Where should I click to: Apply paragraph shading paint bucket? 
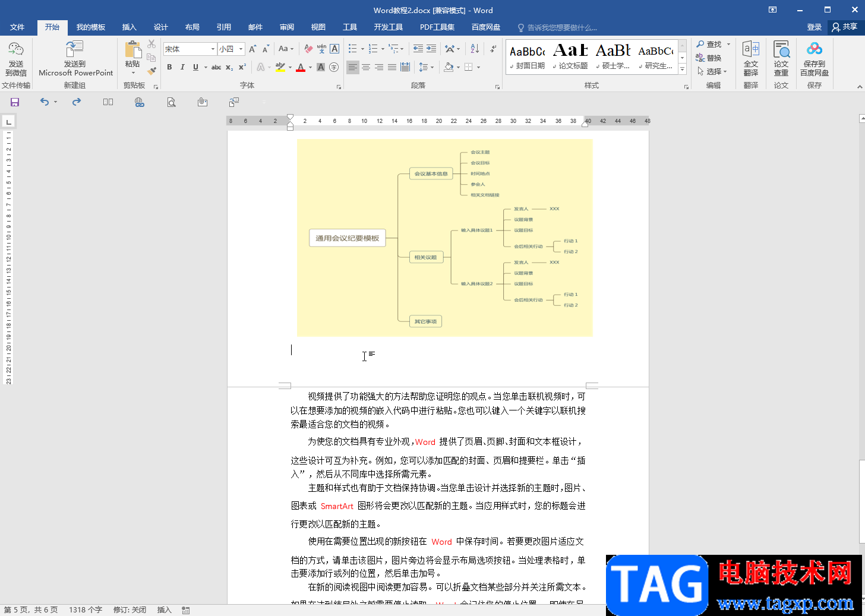click(x=449, y=67)
